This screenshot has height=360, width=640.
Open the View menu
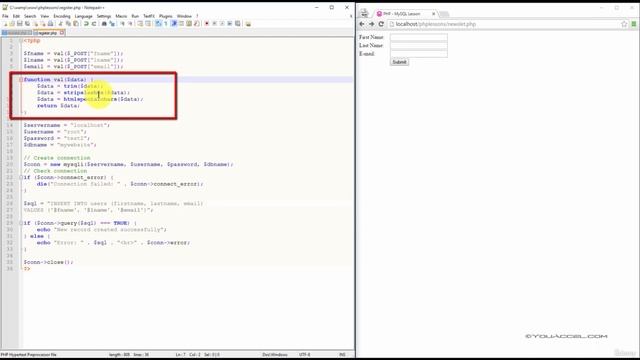pos(44,16)
